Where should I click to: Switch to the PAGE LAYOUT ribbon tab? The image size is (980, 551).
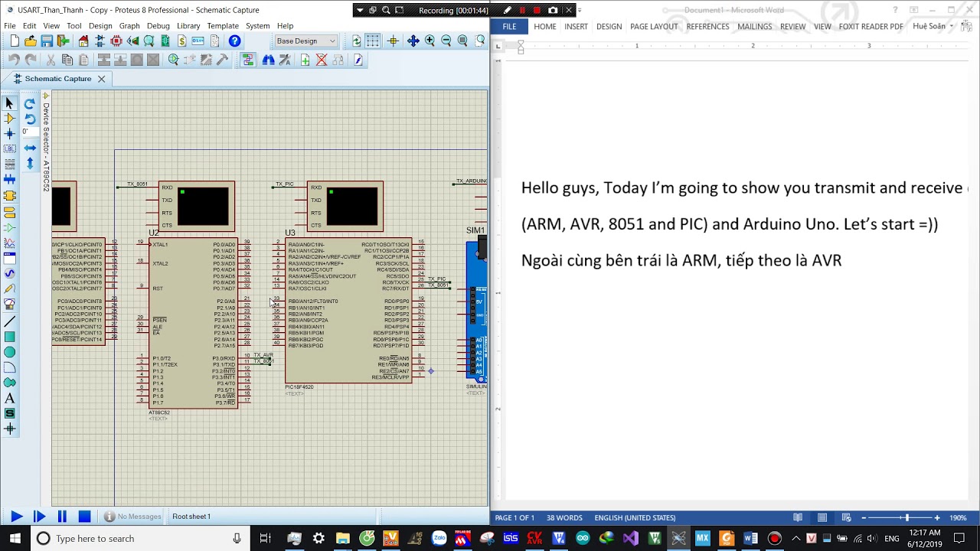(x=654, y=26)
